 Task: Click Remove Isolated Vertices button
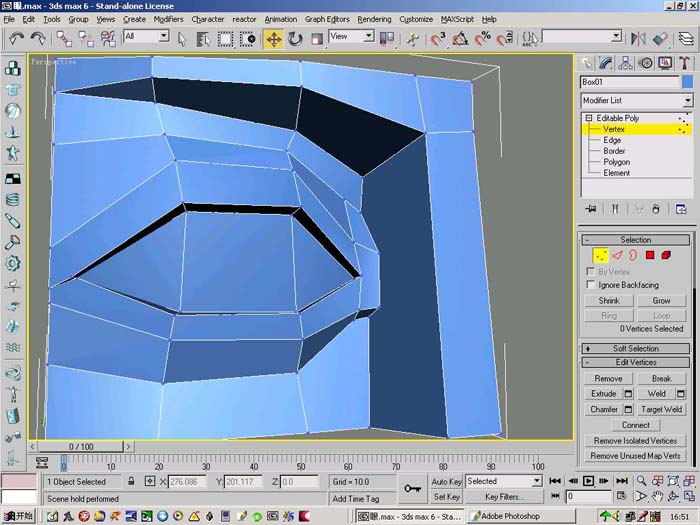(x=635, y=441)
